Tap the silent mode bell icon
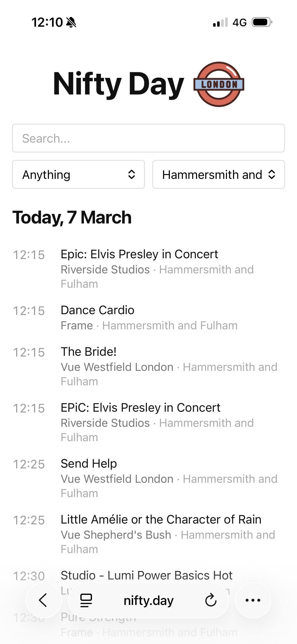 pos(71,22)
